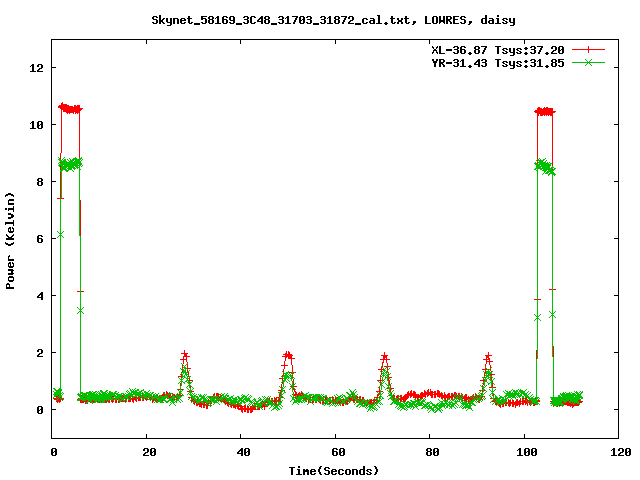Viewport: 640px width, 480px height.
Task: Click the red peak near 28 seconds
Action: [x=185, y=355]
